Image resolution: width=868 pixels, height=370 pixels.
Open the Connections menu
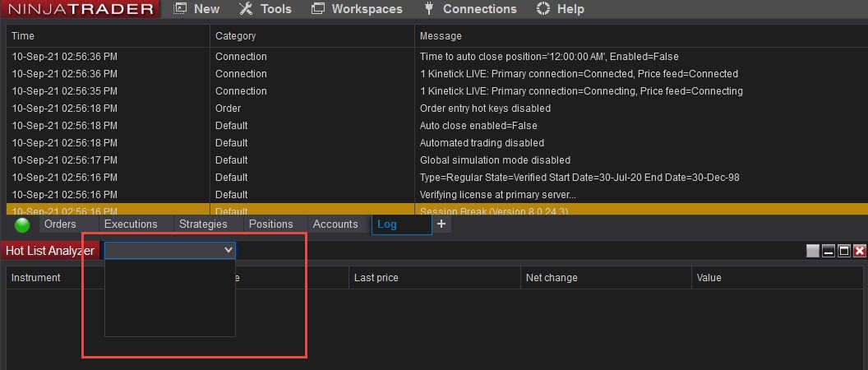(470, 9)
